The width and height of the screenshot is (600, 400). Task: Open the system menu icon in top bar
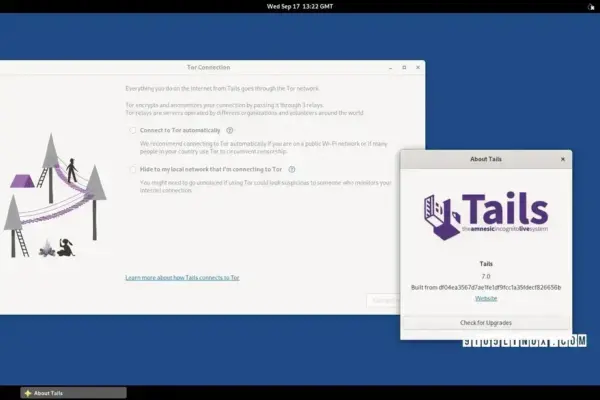pos(591,7)
